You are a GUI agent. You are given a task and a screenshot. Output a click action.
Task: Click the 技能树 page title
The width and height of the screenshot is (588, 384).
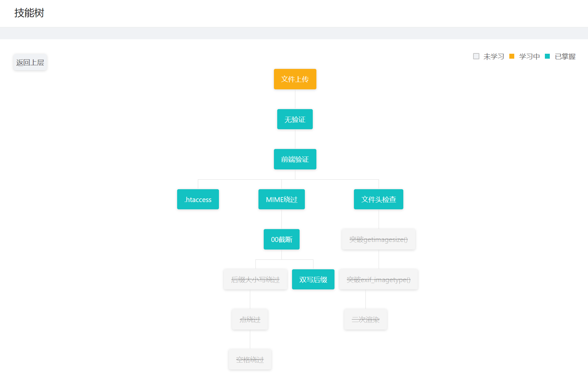point(29,13)
